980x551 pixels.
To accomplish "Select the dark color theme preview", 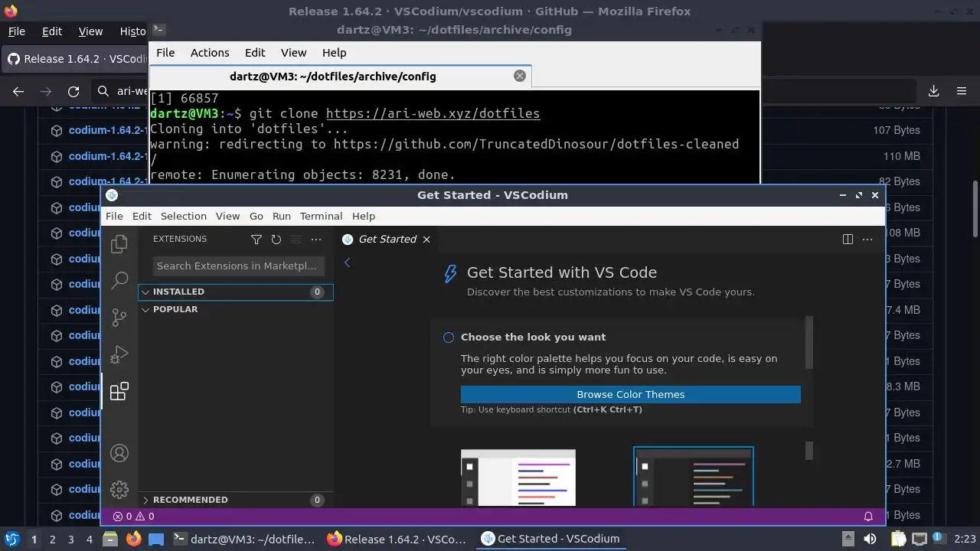I will 694,477.
